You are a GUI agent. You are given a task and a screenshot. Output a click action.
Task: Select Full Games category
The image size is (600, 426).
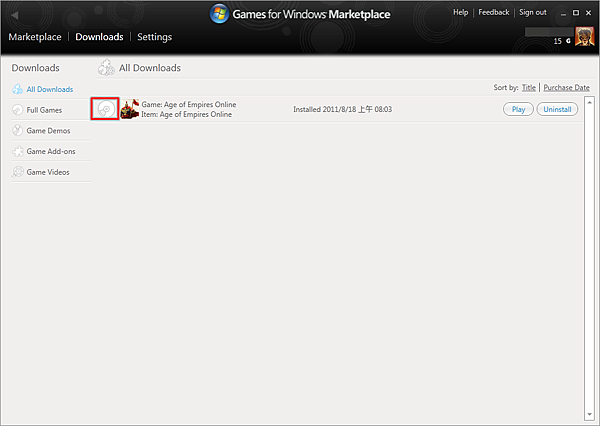44,110
